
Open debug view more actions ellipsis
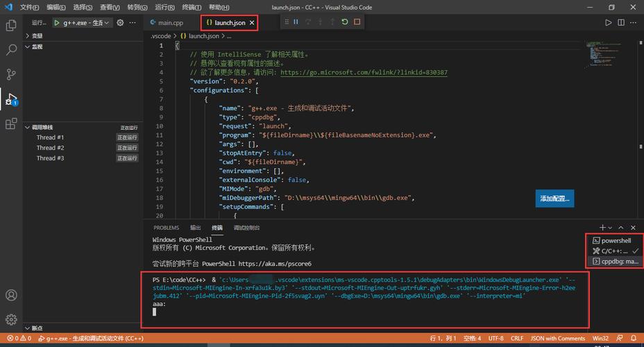[x=133, y=23]
